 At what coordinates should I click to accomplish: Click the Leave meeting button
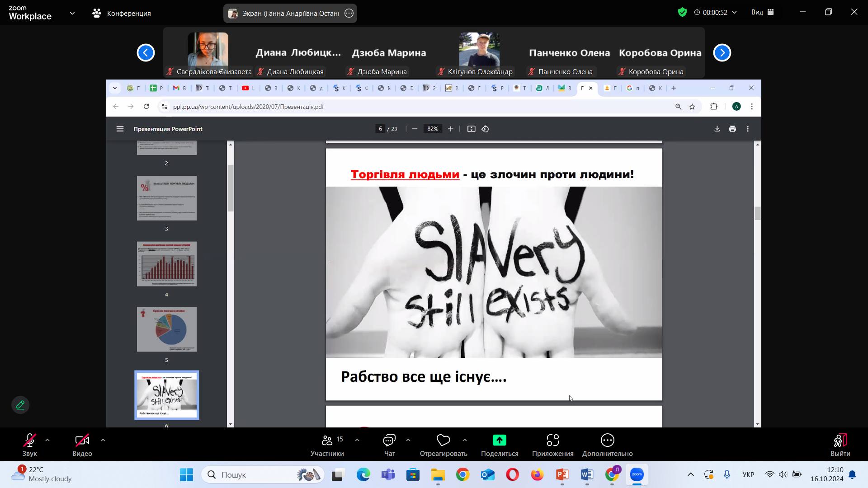pos(840,445)
